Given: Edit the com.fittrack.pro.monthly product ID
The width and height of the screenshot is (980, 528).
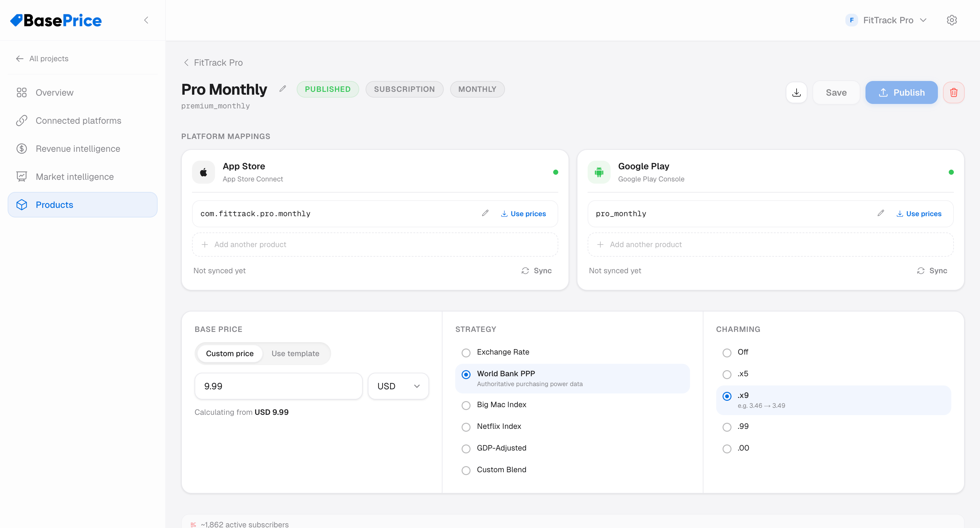Looking at the screenshot, I should [x=485, y=213].
